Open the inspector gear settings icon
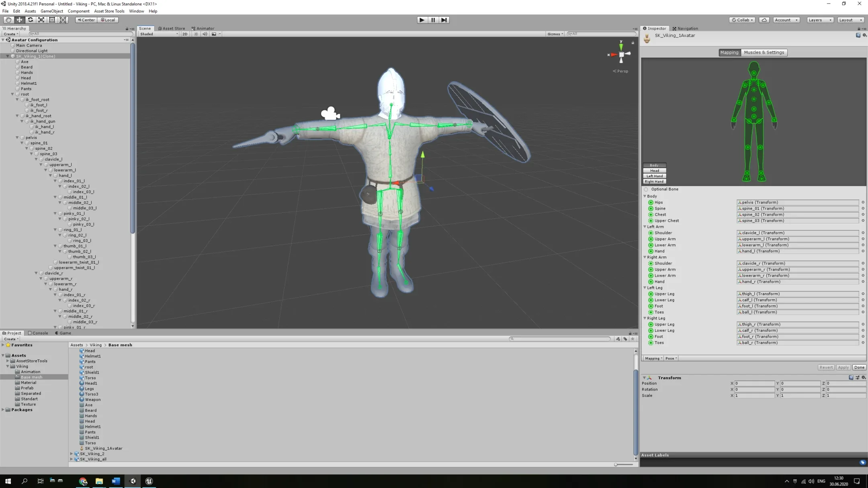 (x=864, y=35)
